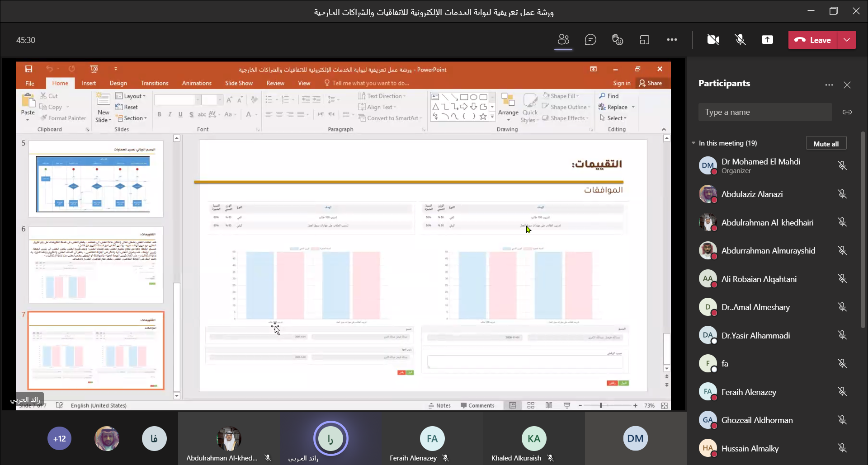Image resolution: width=868 pixels, height=465 pixels.
Task: Close the Participants panel
Action: click(847, 85)
